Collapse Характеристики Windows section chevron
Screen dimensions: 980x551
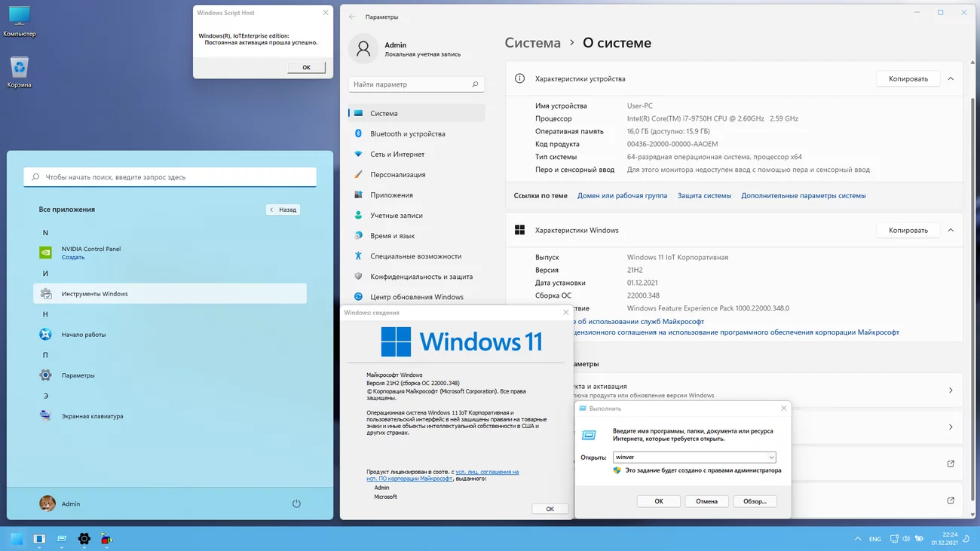[x=951, y=230]
